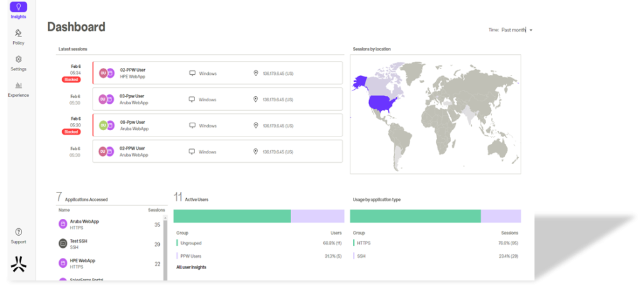
Task: Click the HPE Aruba logo icon
Action: tap(18, 265)
